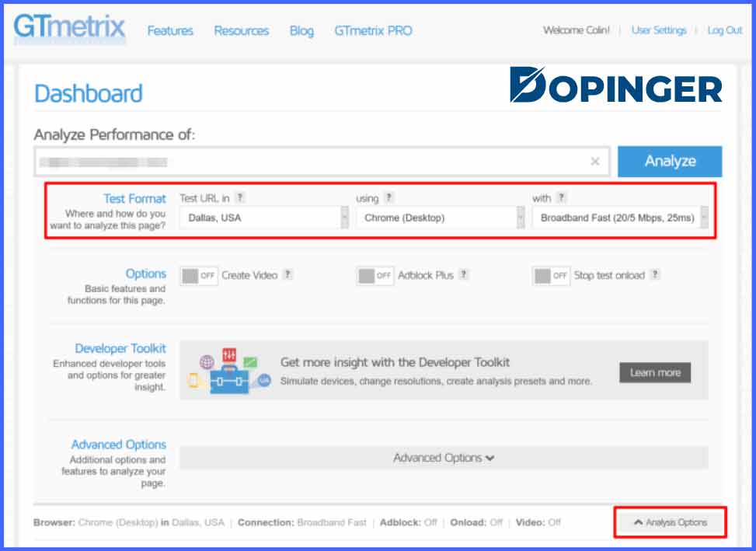756x551 pixels.
Task: Toggle the Stop test onload switch
Action: coord(551,276)
